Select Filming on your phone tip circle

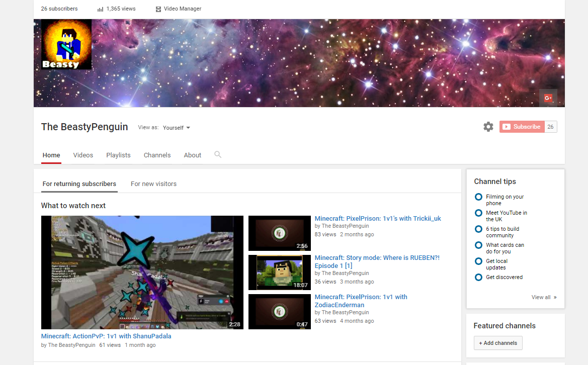tap(478, 197)
